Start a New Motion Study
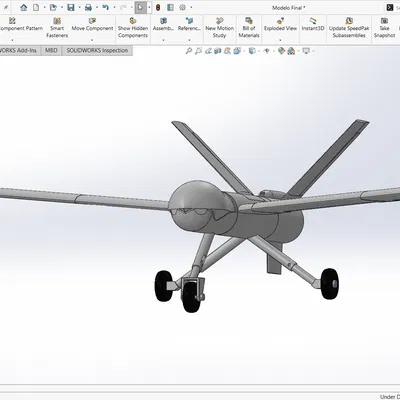This screenshot has width=400, height=400. [219, 28]
